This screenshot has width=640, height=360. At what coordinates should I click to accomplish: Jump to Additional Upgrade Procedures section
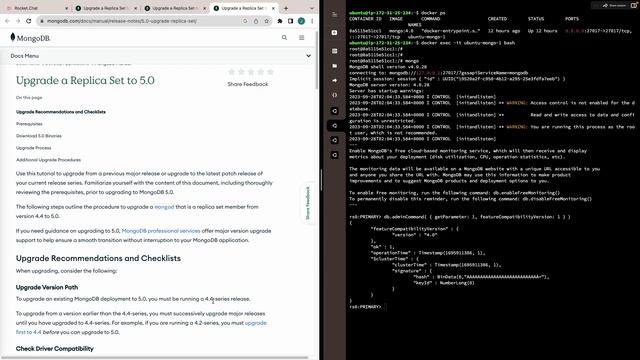point(48,160)
